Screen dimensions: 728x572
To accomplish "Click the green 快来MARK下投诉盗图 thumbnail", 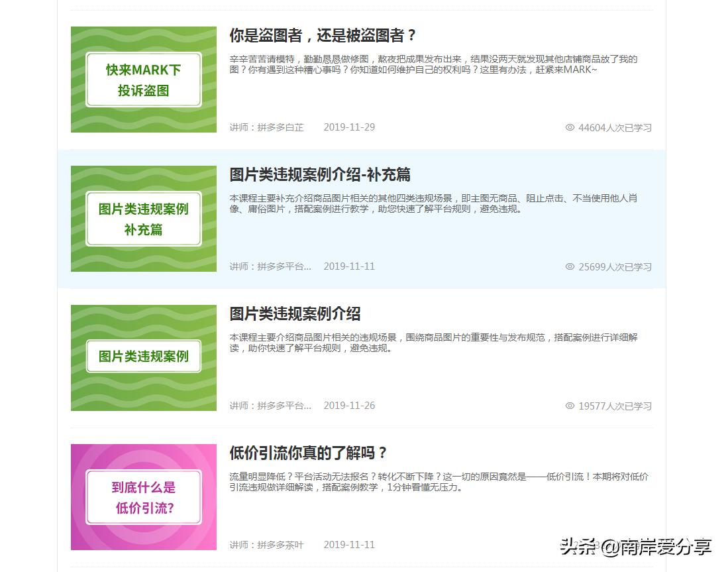I will coord(143,79).
